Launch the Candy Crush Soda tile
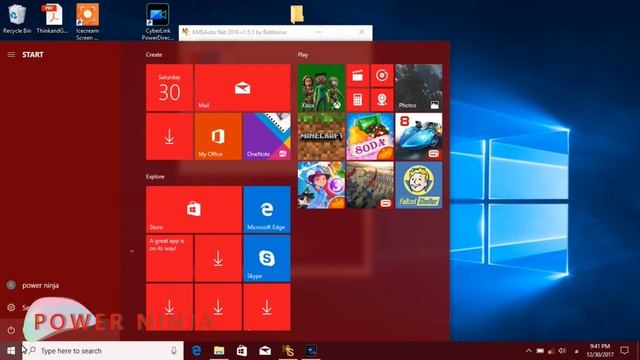The image size is (640, 360). click(x=370, y=136)
